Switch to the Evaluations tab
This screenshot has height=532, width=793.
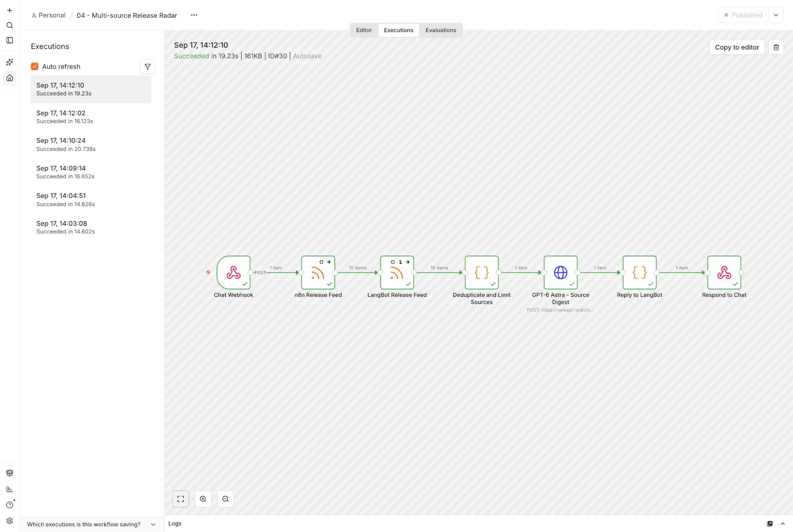pos(441,30)
